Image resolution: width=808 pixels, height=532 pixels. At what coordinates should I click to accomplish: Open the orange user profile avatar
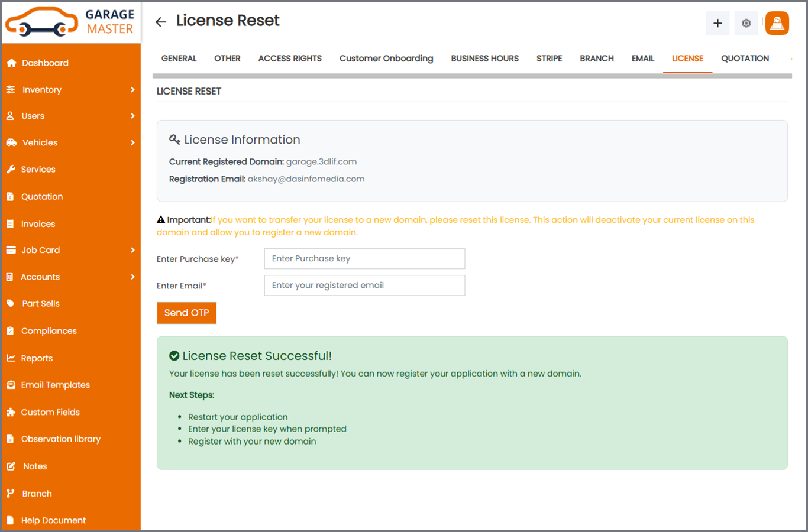tap(777, 23)
